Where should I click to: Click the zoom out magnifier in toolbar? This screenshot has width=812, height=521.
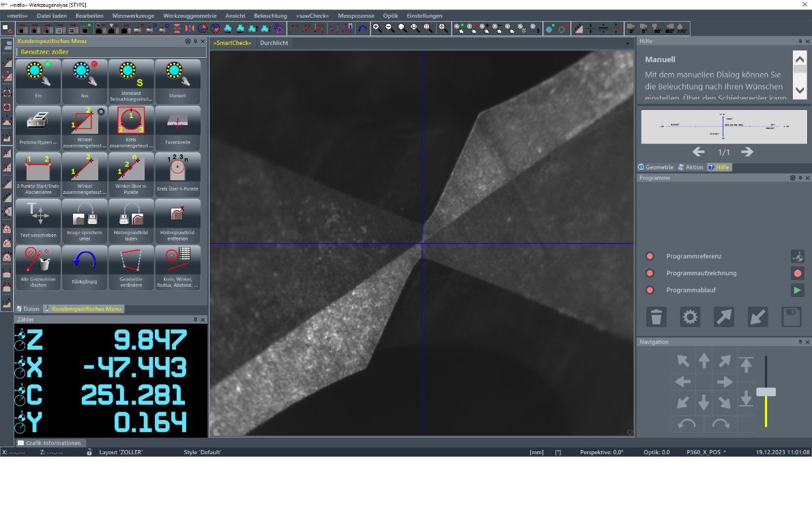(x=390, y=28)
